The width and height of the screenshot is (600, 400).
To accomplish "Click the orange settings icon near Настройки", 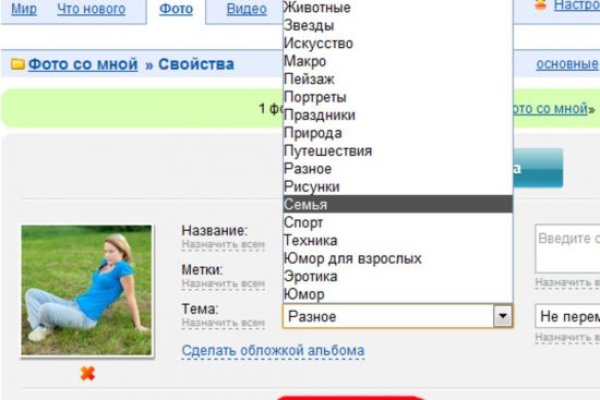I will tap(539, 8).
